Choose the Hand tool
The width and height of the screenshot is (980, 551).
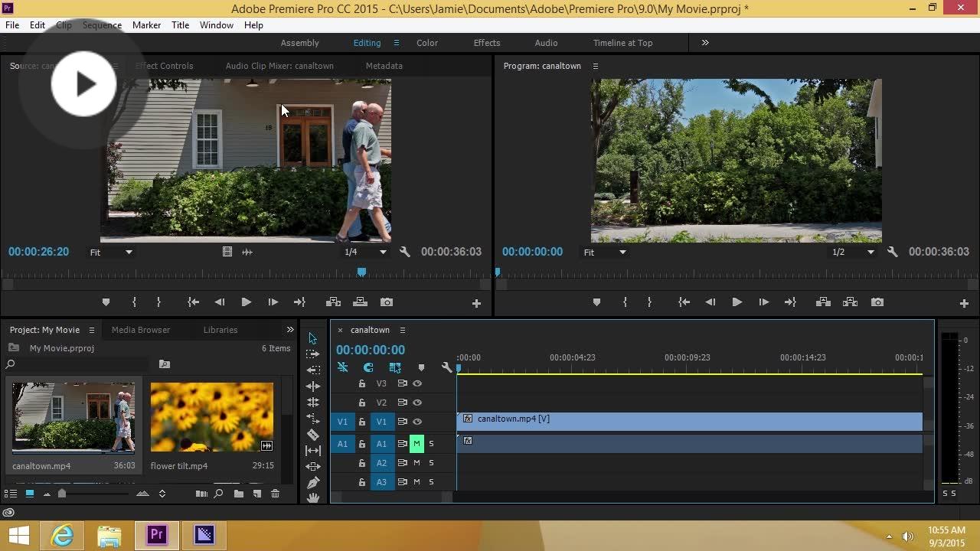(x=313, y=498)
